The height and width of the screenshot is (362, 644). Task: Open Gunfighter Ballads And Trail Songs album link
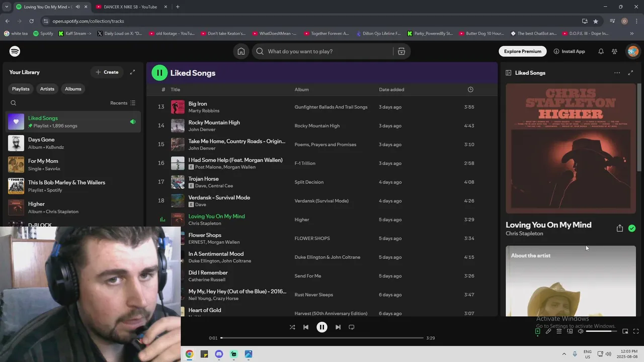click(x=331, y=107)
